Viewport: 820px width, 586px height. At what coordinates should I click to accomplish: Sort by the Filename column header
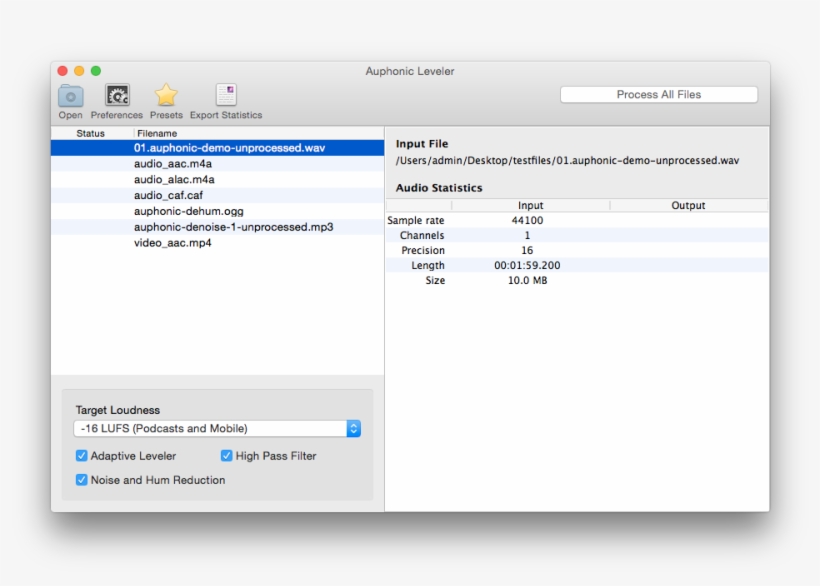coord(259,133)
